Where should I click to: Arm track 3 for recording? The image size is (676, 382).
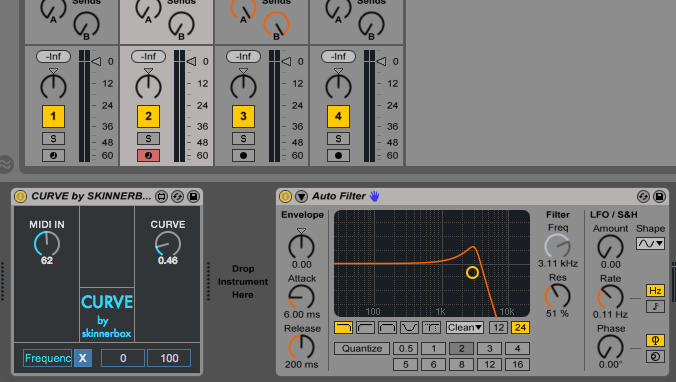click(243, 155)
